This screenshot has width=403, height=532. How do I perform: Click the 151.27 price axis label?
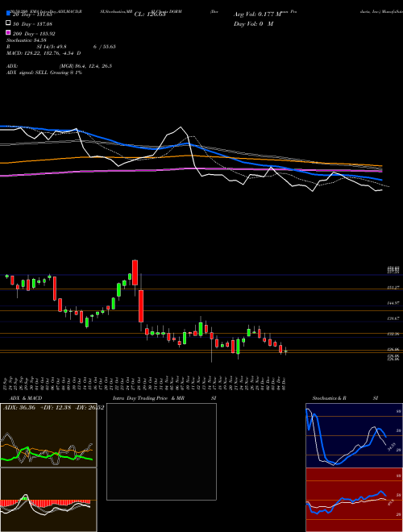point(394,288)
